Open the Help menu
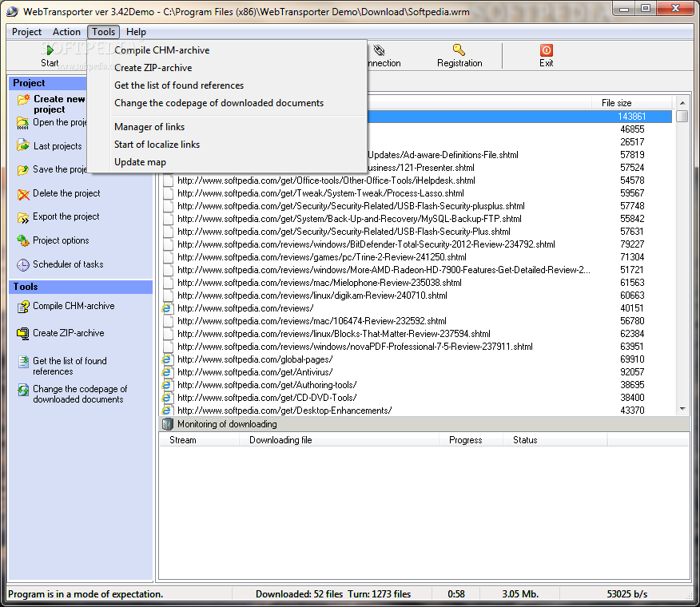 136,32
